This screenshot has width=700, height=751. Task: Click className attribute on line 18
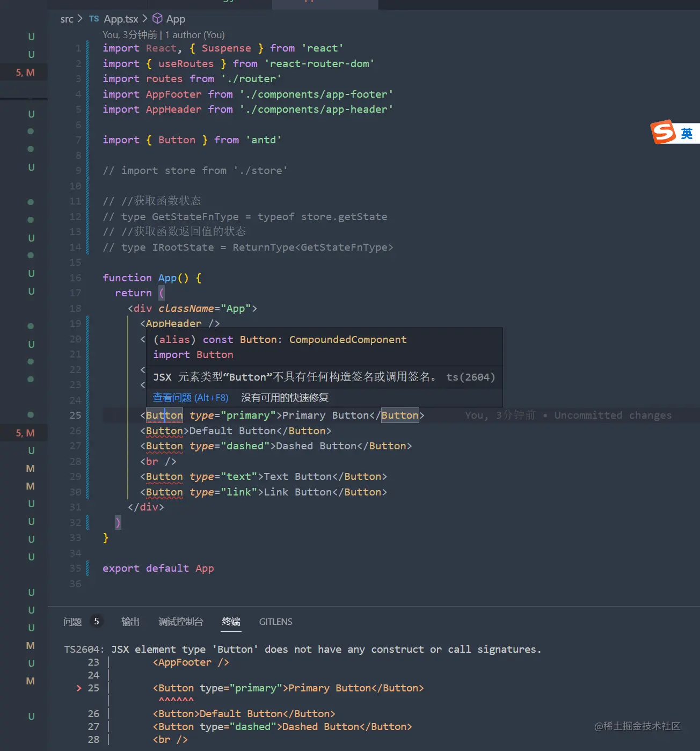click(186, 309)
